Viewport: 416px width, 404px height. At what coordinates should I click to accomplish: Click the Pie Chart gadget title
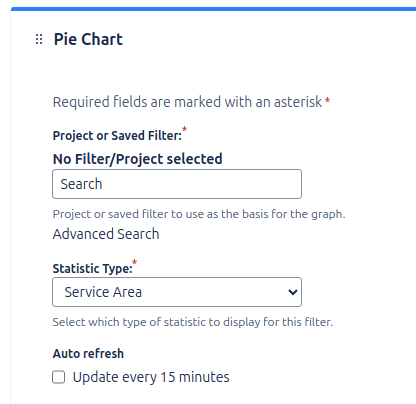click(88, 39)
